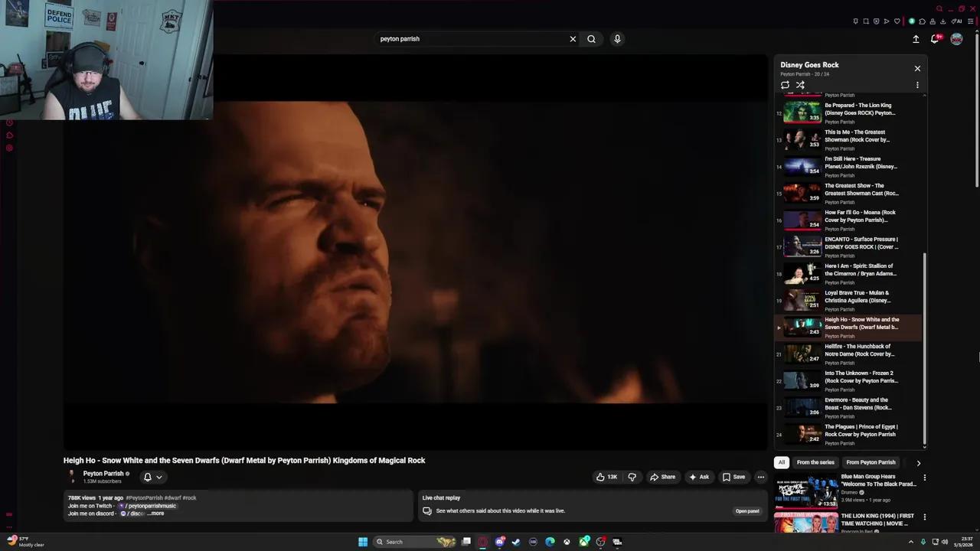
Task: Open browser AI assistant icon
Action: [x=956, y=21]
